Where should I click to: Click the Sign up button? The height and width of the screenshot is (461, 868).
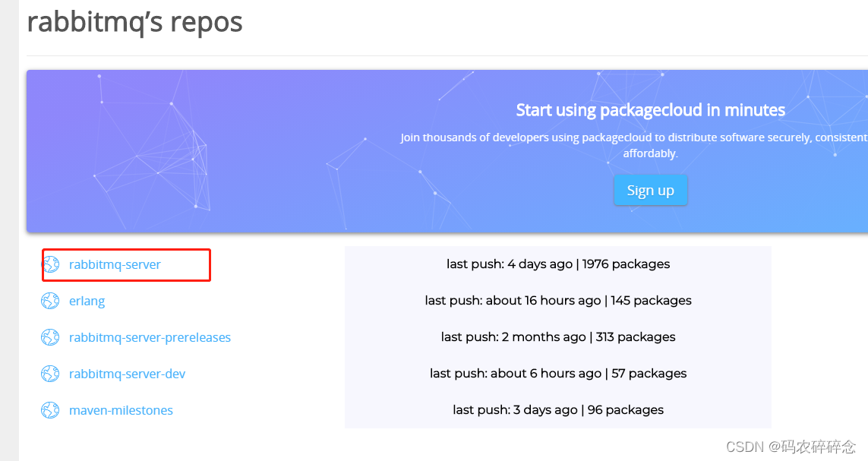(x=651, y=191)
